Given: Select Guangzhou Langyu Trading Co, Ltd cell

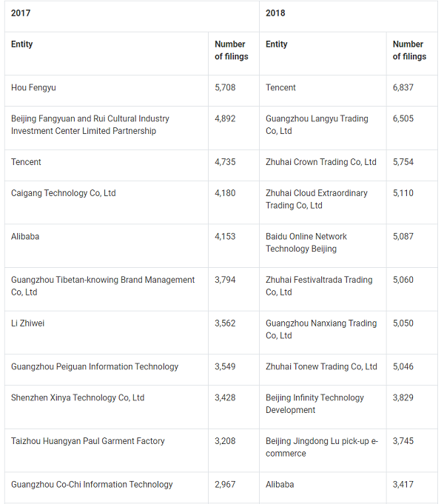Looking at the screenshot, I should point(317,125).
